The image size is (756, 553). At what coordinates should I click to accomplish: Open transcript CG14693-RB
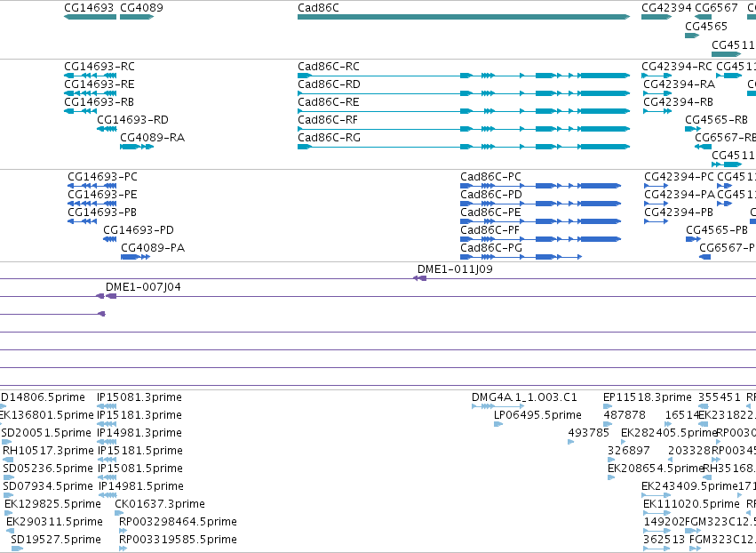(99, 102)
